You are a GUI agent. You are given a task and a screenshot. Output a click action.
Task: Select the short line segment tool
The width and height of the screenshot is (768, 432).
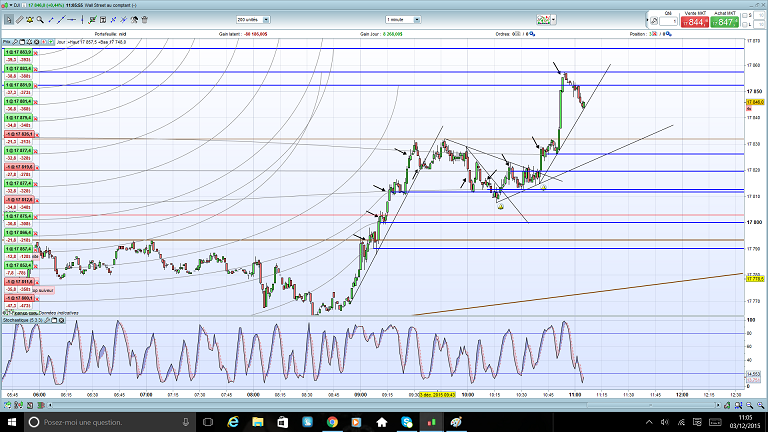(x=50, y=20)
